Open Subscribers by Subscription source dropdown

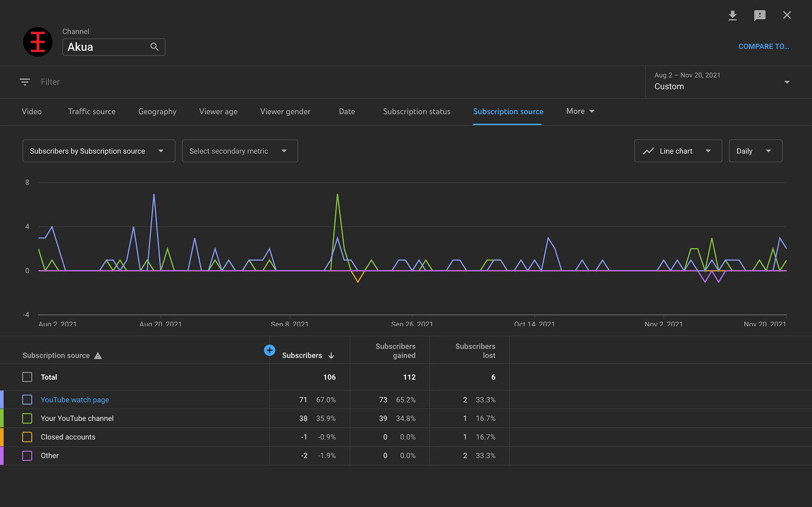coord(99,151)
